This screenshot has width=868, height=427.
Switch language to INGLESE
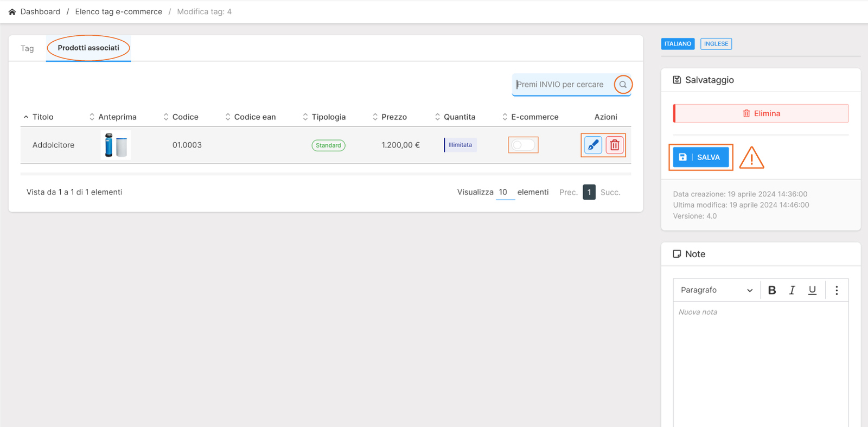pyautogui.click(x=716, y=44)
